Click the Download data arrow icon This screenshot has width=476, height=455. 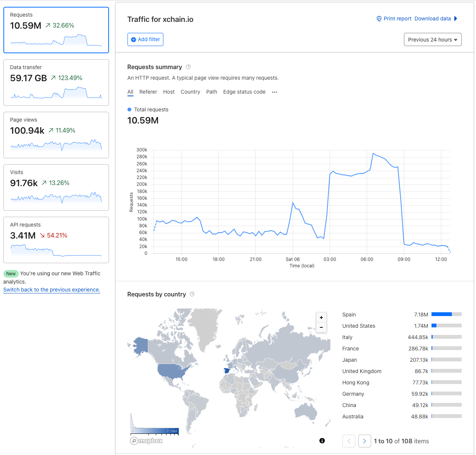point(456,19)
